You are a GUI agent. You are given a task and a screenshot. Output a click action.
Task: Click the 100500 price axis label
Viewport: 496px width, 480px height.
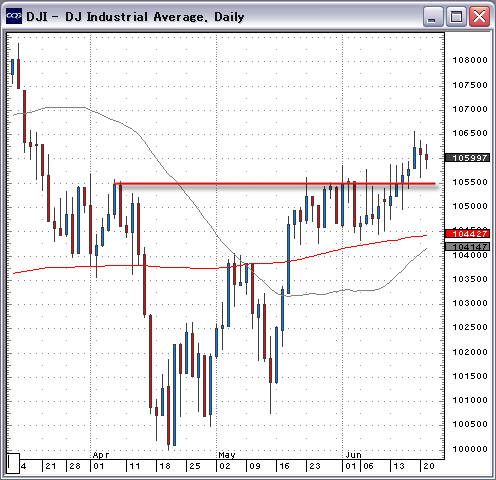pyautogui.click(x=470, y=424)
